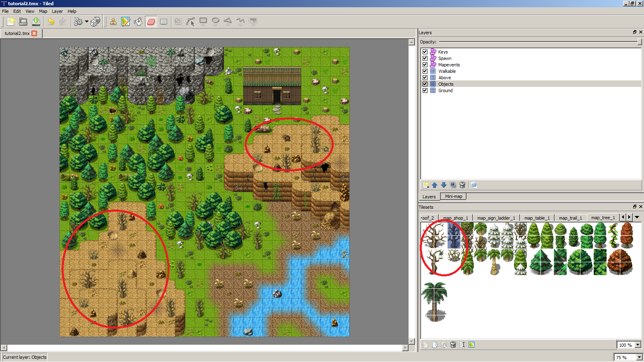Select the Terrain Brush tool
Image resolution: width=644 pixels, height=362 pixels.
coord(126,22)
